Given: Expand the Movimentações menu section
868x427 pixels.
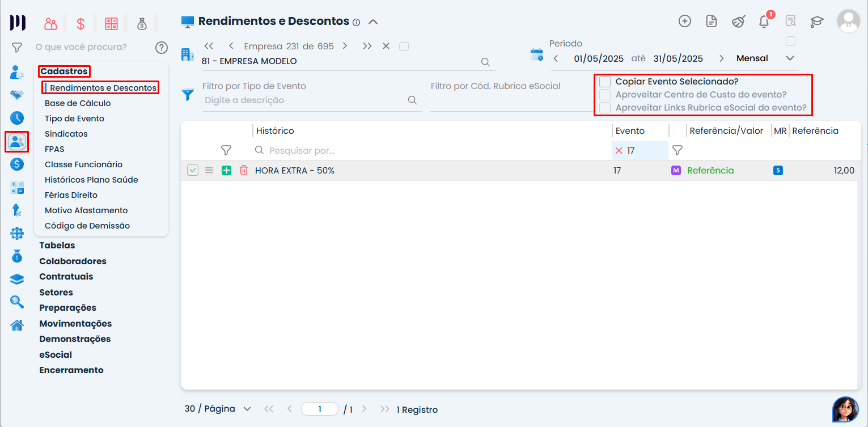Looking at the screenshot, I should pos(75,324).
